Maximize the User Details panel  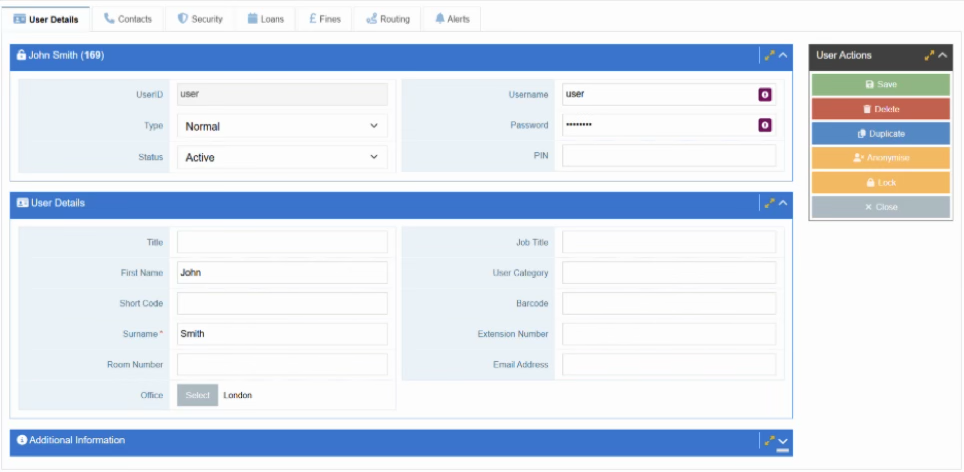769,203
